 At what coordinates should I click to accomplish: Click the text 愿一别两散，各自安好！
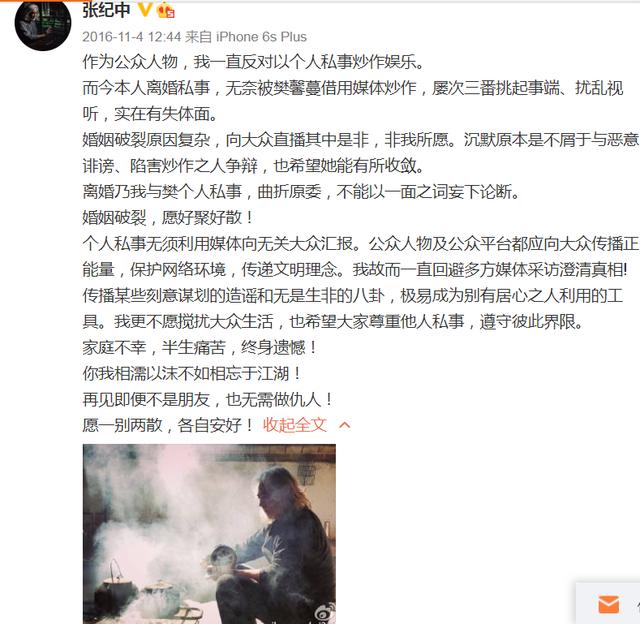[168, 425]
